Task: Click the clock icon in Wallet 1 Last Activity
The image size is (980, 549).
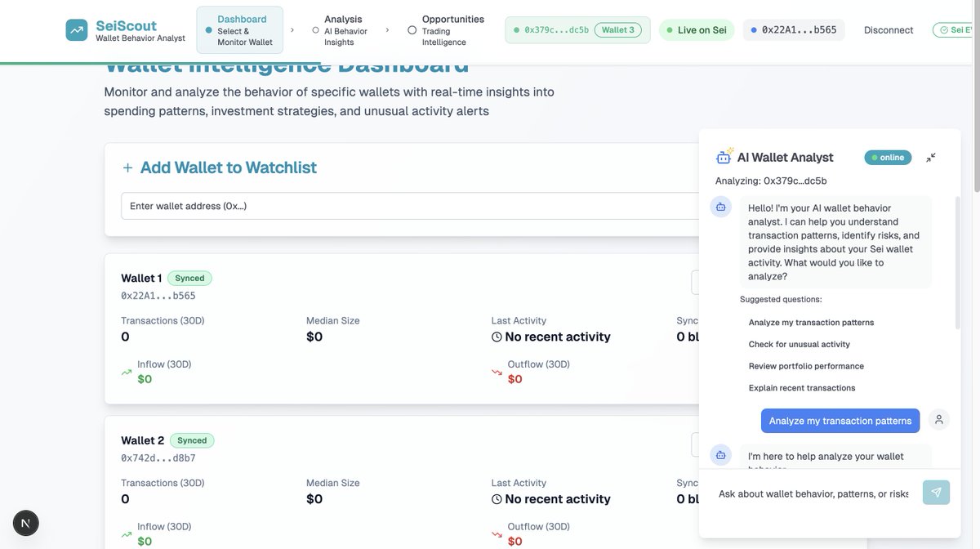Action: 497,337
